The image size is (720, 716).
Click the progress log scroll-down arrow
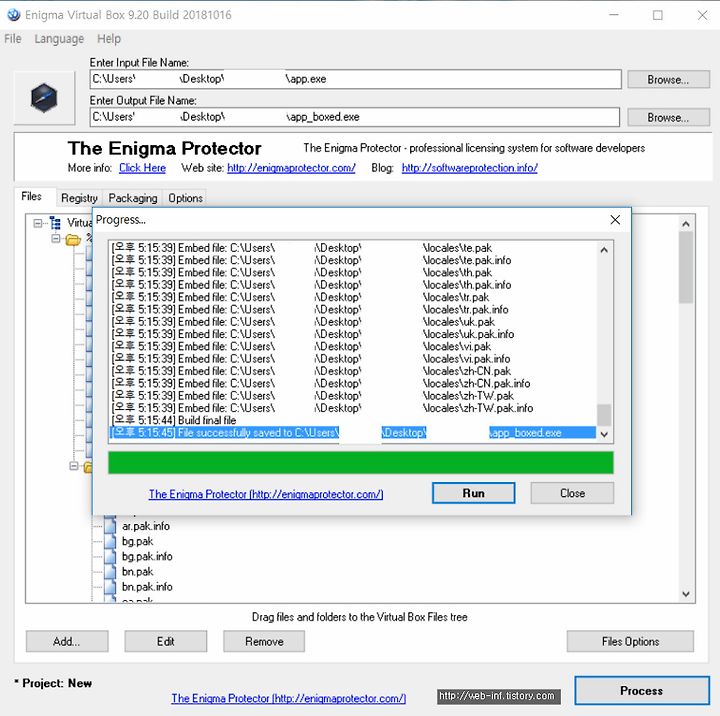point(604,434)
